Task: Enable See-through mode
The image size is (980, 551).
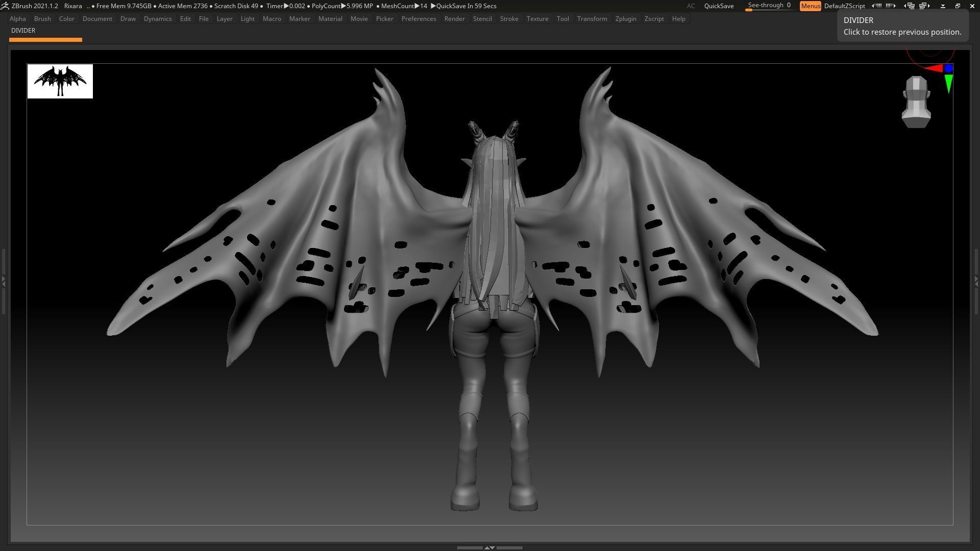Action: click(x=767, y=5)
